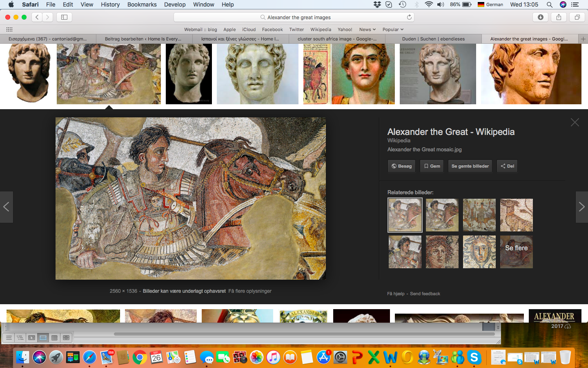Expand the Popular bookmarks folder
This screenshot has width=588, height=368.
click(x=393, y=29)
